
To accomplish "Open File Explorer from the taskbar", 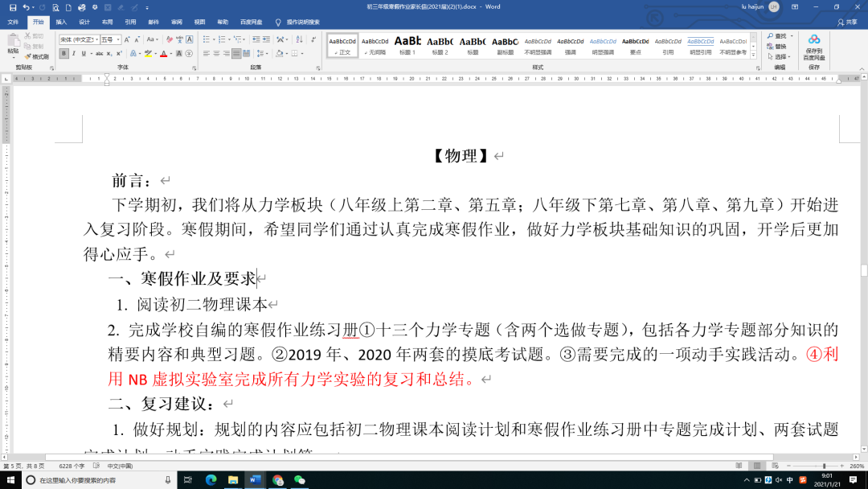I will click(x=233, y=480).
